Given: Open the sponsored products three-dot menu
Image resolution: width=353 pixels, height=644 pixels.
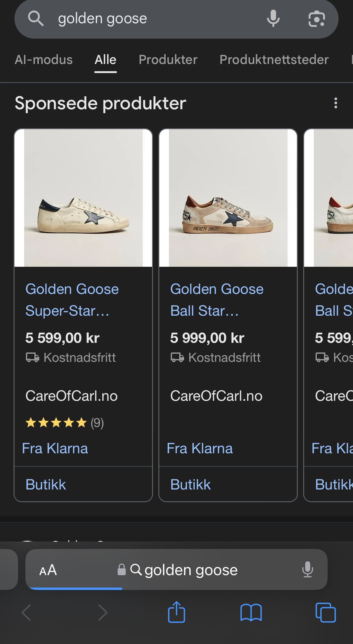Looking at the screenshot, I should pos(336,103).
